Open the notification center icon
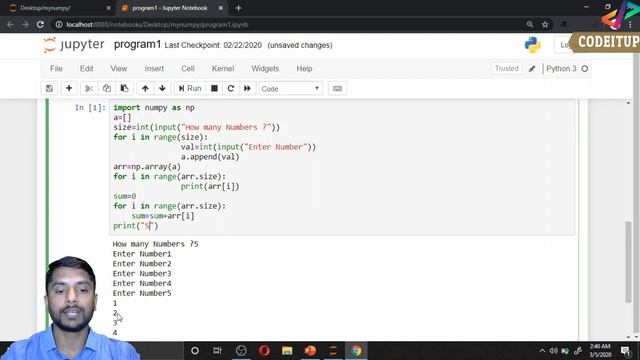640x360 pixels. tap(626, 351)
